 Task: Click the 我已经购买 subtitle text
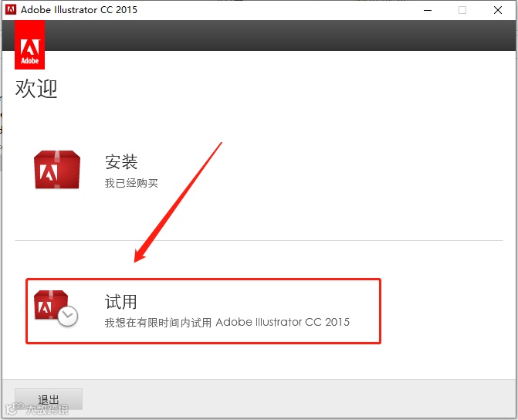click(131, 183)
